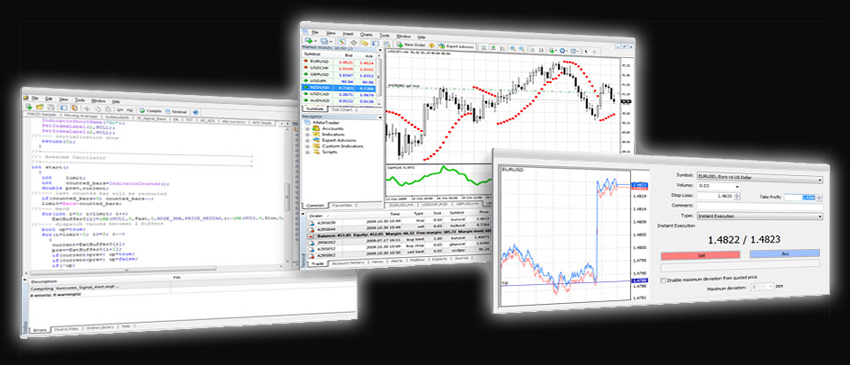The width and height of the screenshot is (850, 365).
Task: Open the Maximum deviation dropdown
Action: 762,286
